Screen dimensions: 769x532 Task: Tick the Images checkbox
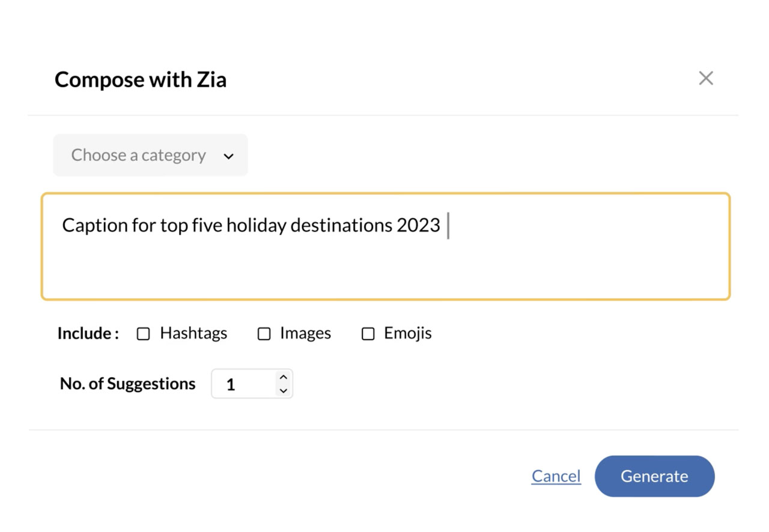click(x=264, y=334)
